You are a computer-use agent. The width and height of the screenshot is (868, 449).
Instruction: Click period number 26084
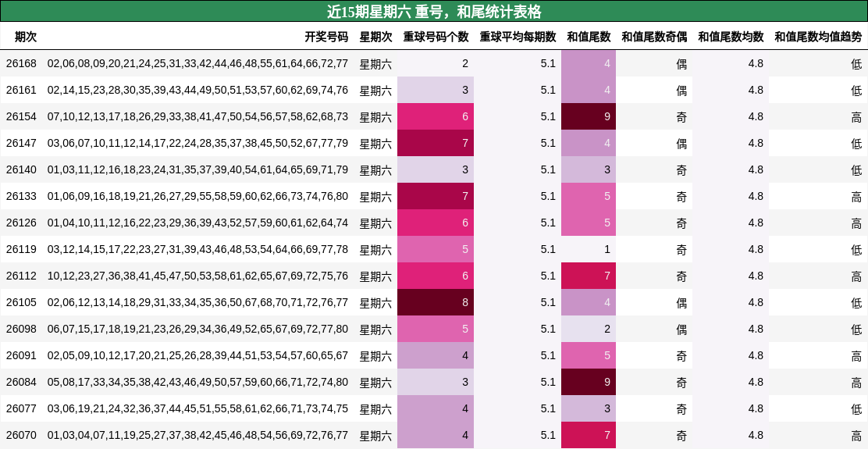click(21, 383)
